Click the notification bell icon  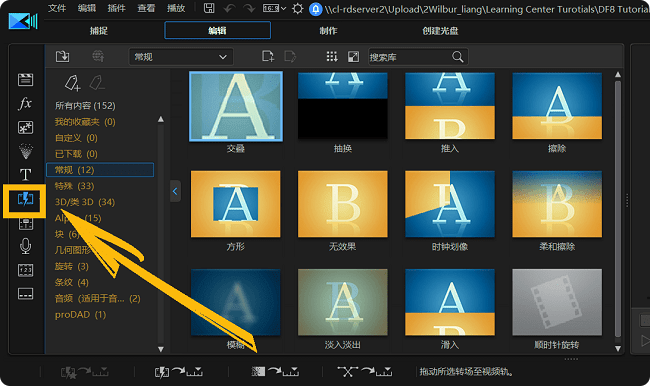click(315, 9)
